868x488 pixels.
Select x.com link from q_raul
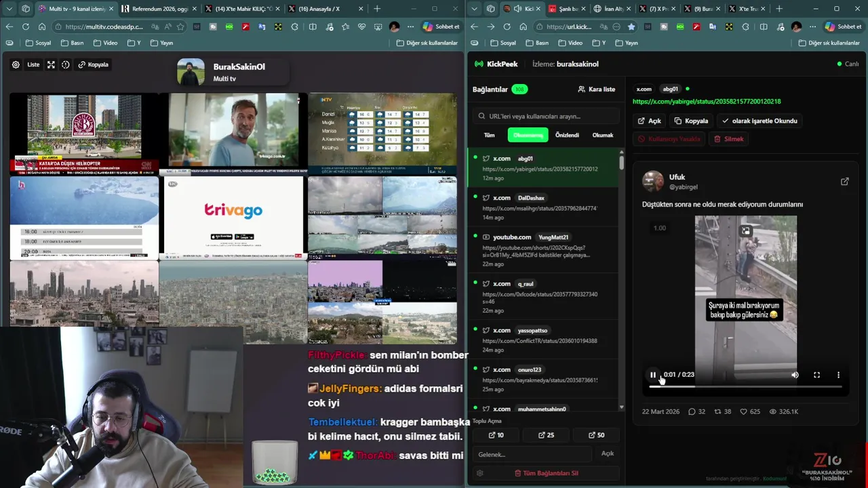(x=542, y=296)
